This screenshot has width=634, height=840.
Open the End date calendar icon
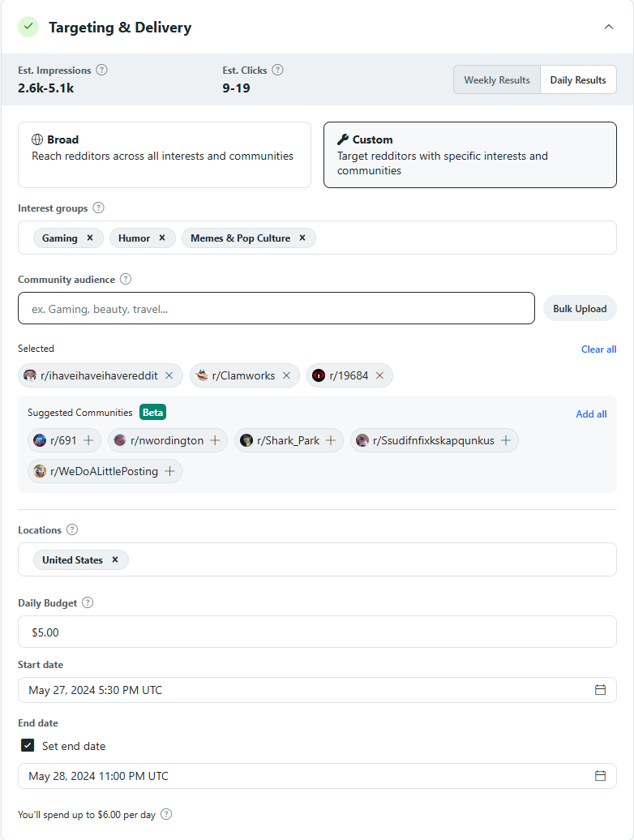(x=600, y=776)
